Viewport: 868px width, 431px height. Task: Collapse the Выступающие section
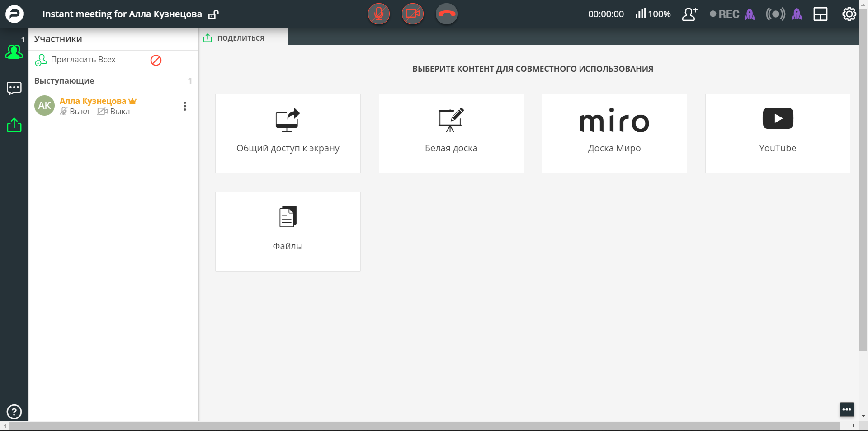113,81
